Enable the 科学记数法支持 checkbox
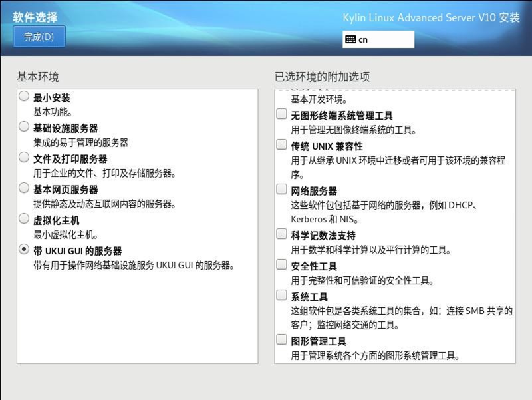This screenshot has height=400, width=532. (x=281, y=234)
